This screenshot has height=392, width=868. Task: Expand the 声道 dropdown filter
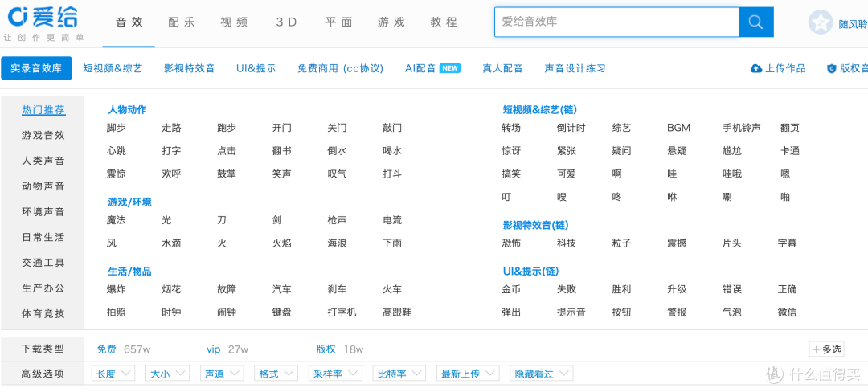point(222,374)
